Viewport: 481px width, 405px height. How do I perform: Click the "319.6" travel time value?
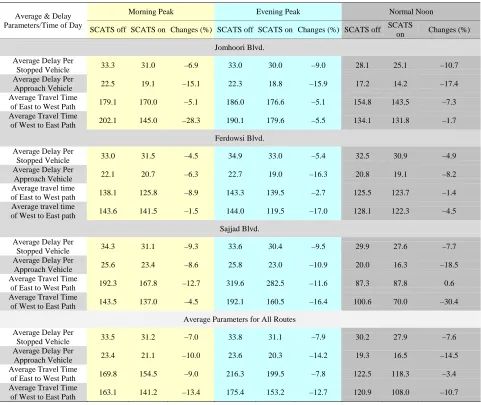235,283
